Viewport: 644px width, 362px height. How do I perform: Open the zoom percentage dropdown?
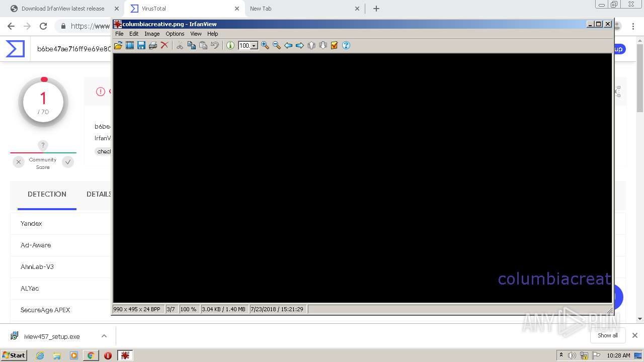point(254,46)
